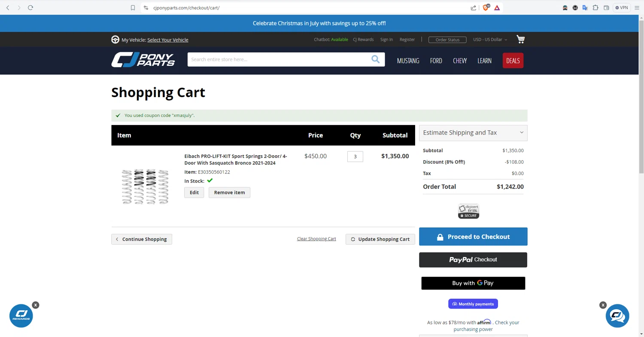Click the VPN button in the toolbar

[621, 8]
